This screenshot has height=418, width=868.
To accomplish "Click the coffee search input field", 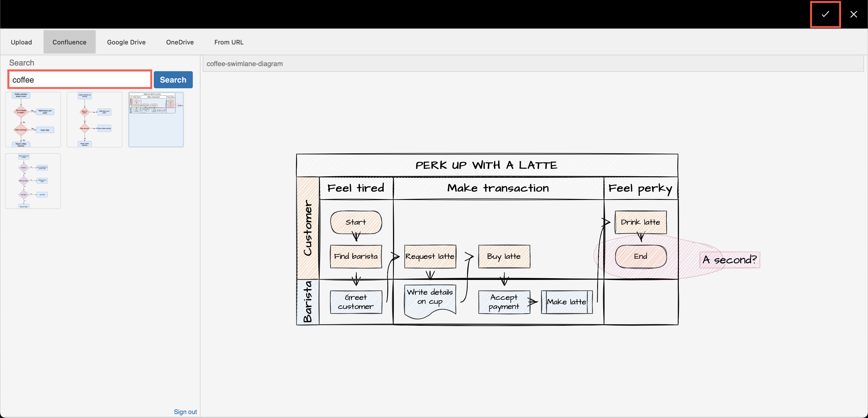I will 79,79.
